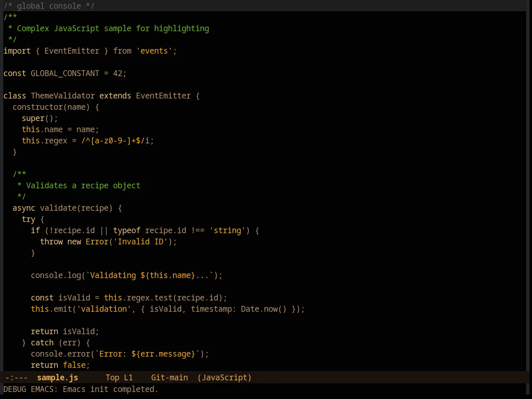Click the (JavaScript) major mode indicator
Screen dimensions: 532x399
pos(224,377)
